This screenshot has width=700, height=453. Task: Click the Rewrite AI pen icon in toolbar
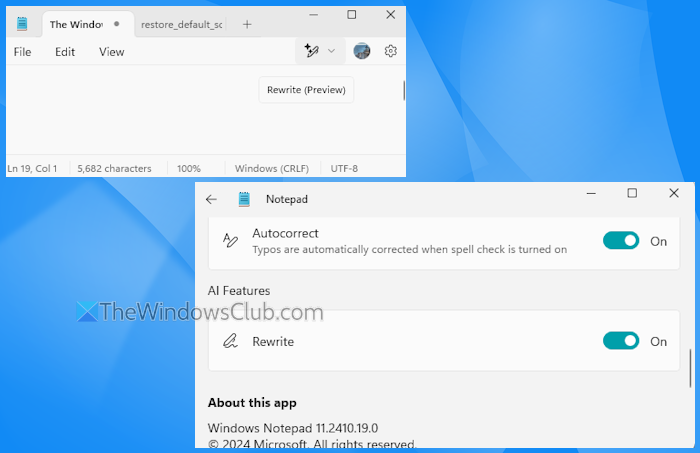[311, 51]
